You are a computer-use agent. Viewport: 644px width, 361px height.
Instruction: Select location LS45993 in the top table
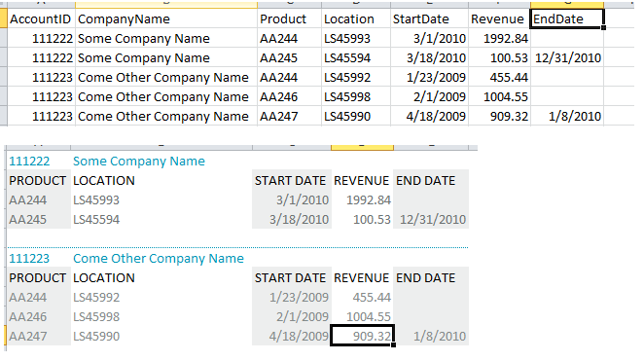click(356, 38)
